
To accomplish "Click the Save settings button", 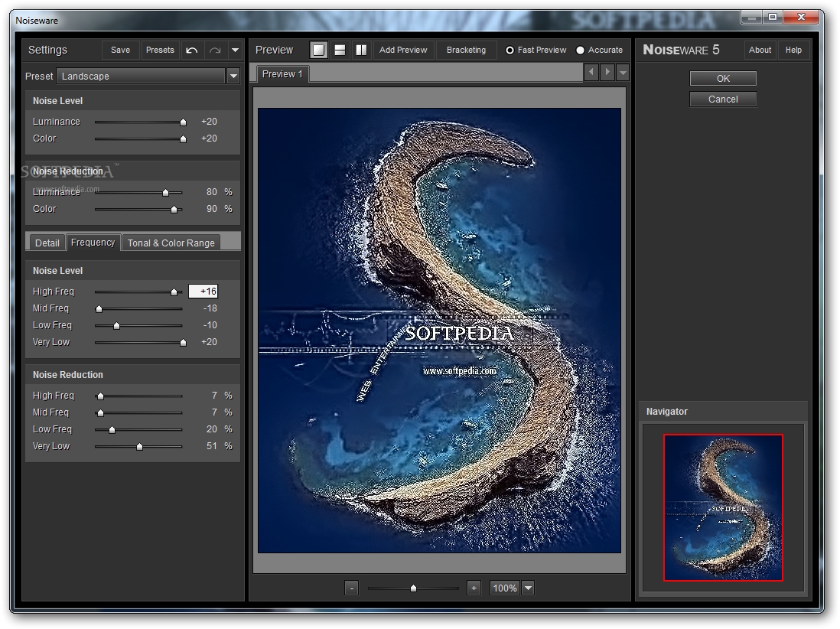I will pyautogui.click(x=121, y=51).
